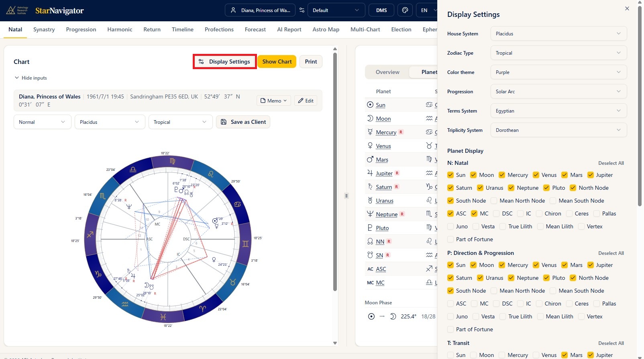
Task: Click Deselect All for Direction & Progression
Action: pos(611,253)
